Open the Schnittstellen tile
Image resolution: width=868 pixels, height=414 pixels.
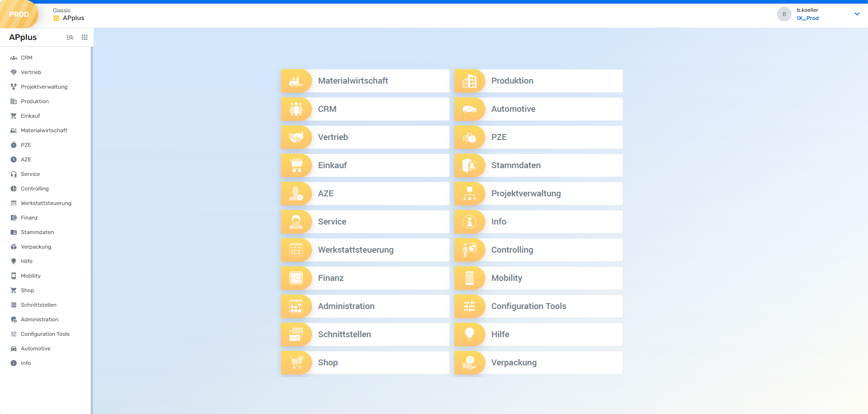365,334
